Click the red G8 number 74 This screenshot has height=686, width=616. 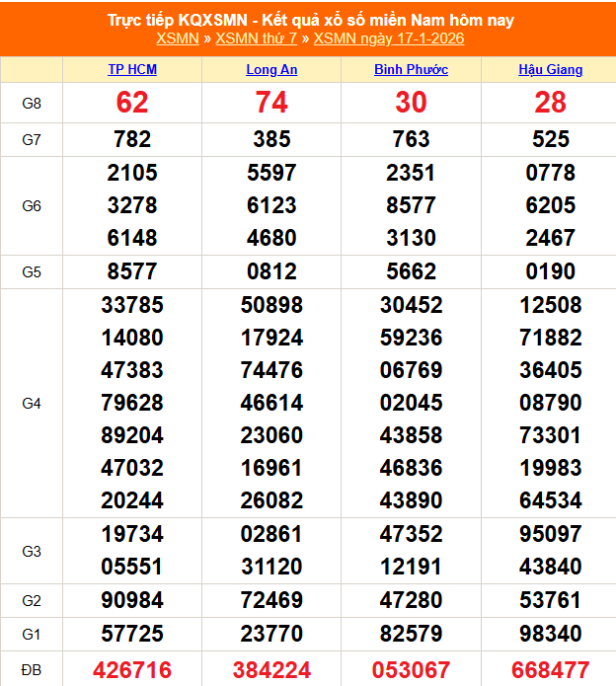pos(271,103)
